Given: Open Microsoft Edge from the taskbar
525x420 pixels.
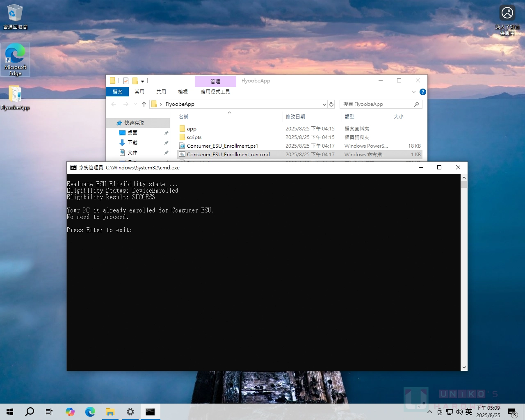Looking at the screenshot, I should 90,412.
